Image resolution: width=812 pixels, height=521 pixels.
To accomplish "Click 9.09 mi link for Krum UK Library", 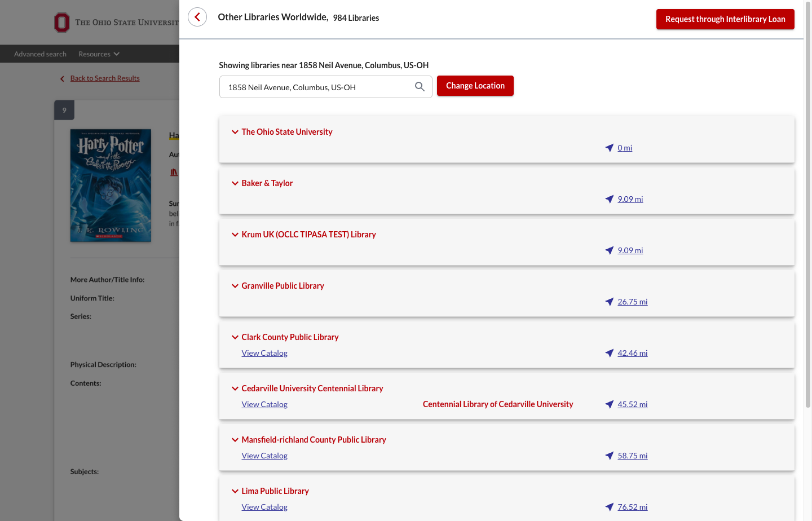I will coord(630,250).
